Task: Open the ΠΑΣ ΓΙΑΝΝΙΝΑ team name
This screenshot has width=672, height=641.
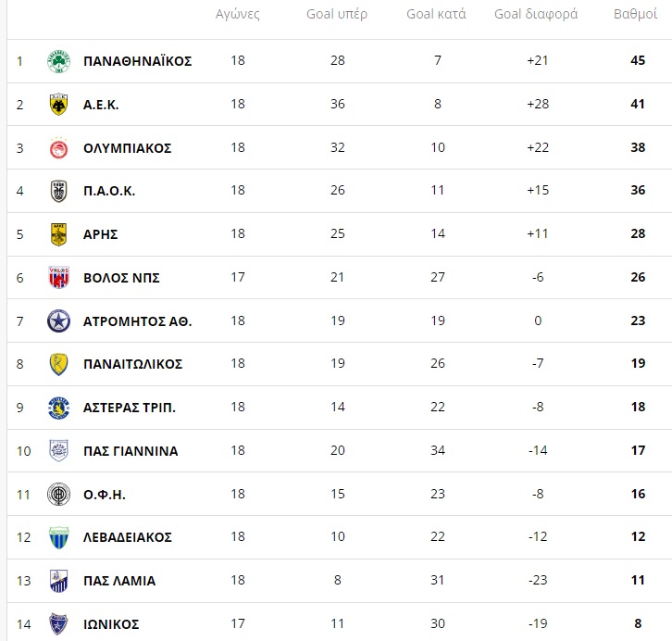Action: [x=131, y=451]
